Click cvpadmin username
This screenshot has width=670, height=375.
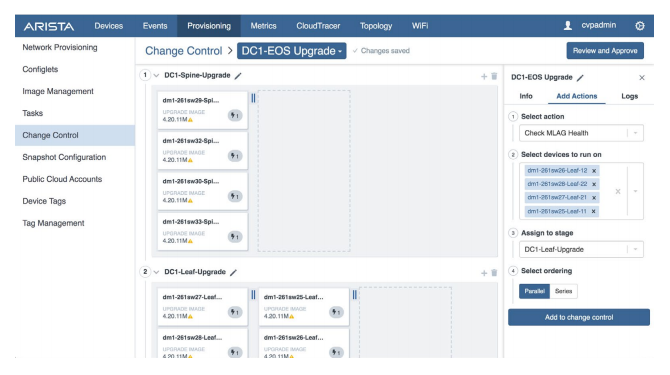[x=598, y=25]
